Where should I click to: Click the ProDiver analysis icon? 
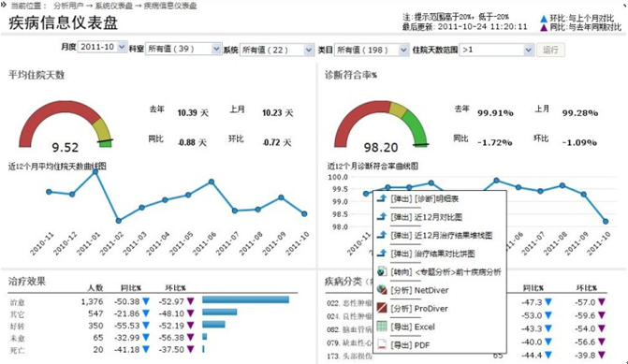tap(382, 308)
